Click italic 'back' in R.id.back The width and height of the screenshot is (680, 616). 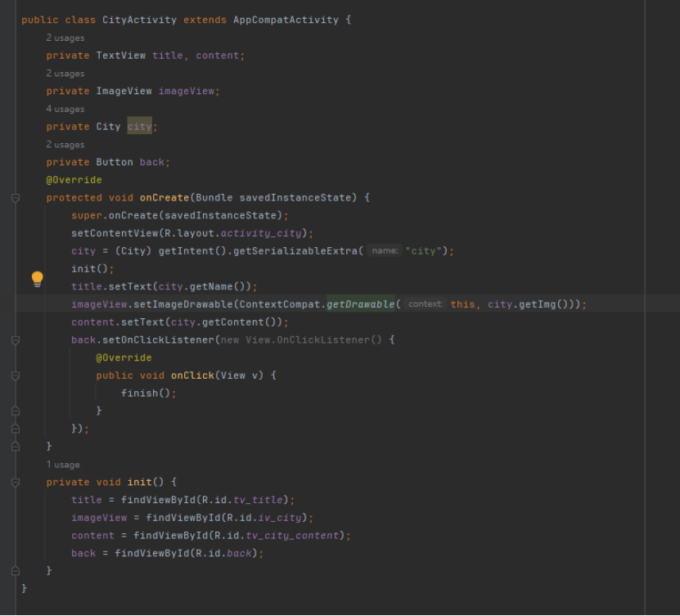pyautogui.click(x=239, y=553)
